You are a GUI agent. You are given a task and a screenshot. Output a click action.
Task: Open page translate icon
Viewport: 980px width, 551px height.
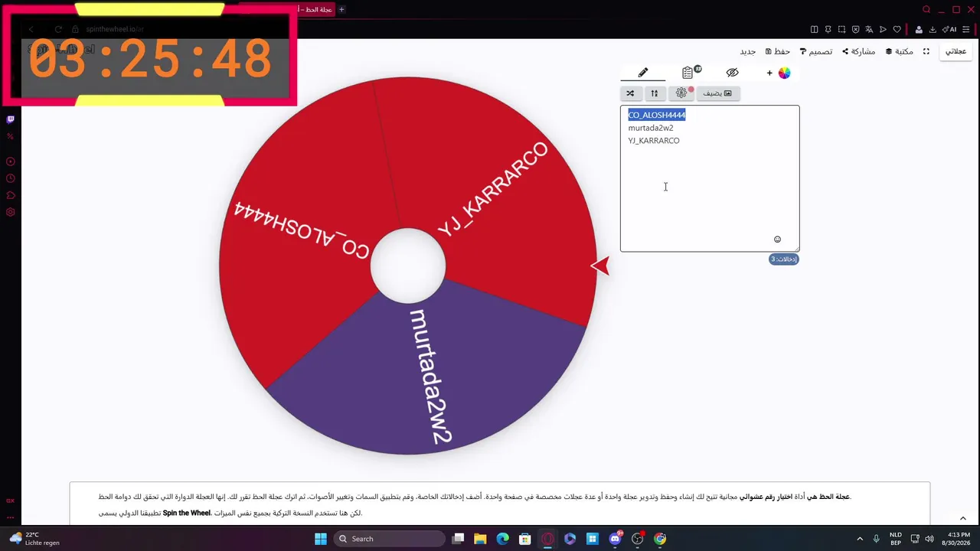[x=869, y=29]
